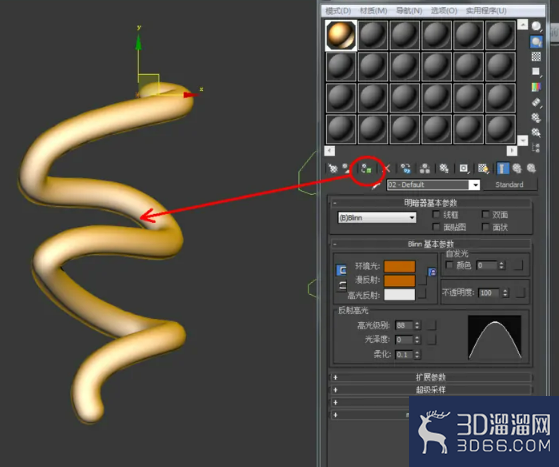Image resolution: width=559 pixels, height=467 pixels.
Task: Click the Sample Type sphere icon
Action: coord(536,26)
